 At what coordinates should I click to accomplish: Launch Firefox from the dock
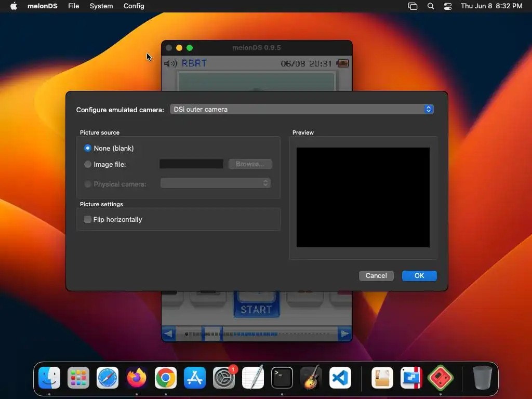click(x=137, y=378)
